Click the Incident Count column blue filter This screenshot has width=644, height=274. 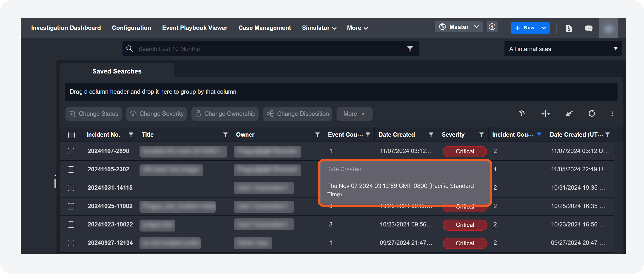[x=539, y=135]
